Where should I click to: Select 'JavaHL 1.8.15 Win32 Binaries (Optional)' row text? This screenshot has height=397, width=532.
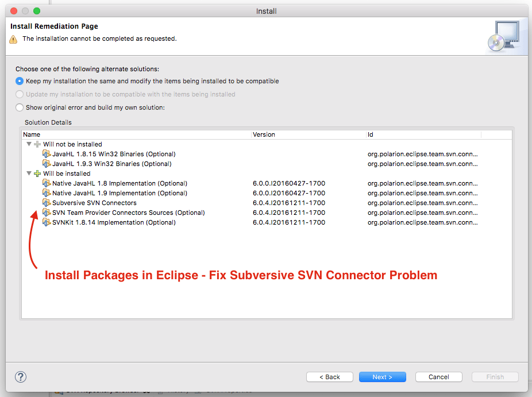114,154
